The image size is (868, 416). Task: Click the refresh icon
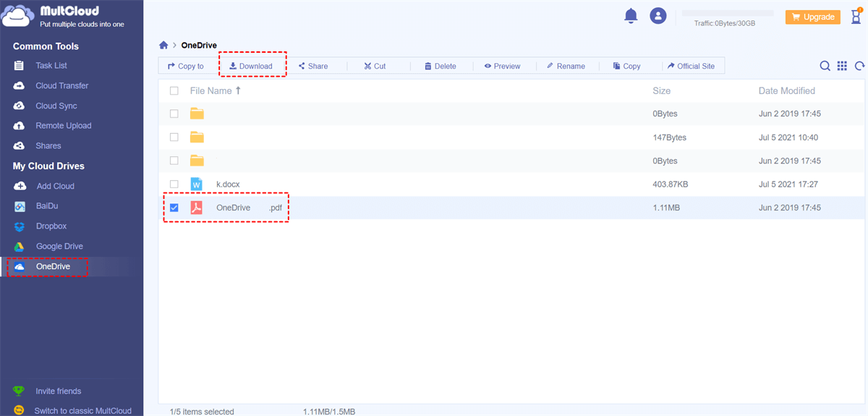pos(859,66)
